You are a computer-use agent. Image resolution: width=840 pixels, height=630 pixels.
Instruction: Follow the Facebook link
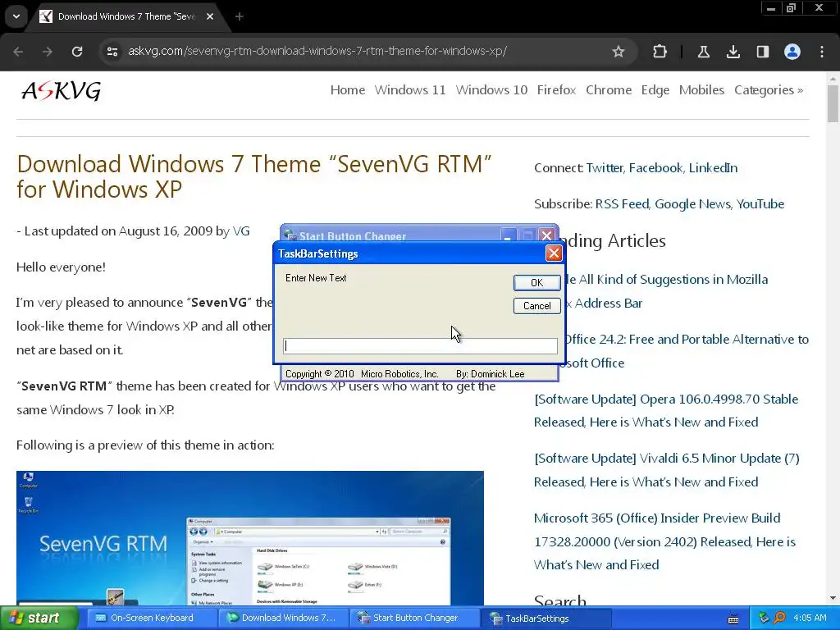656,168
